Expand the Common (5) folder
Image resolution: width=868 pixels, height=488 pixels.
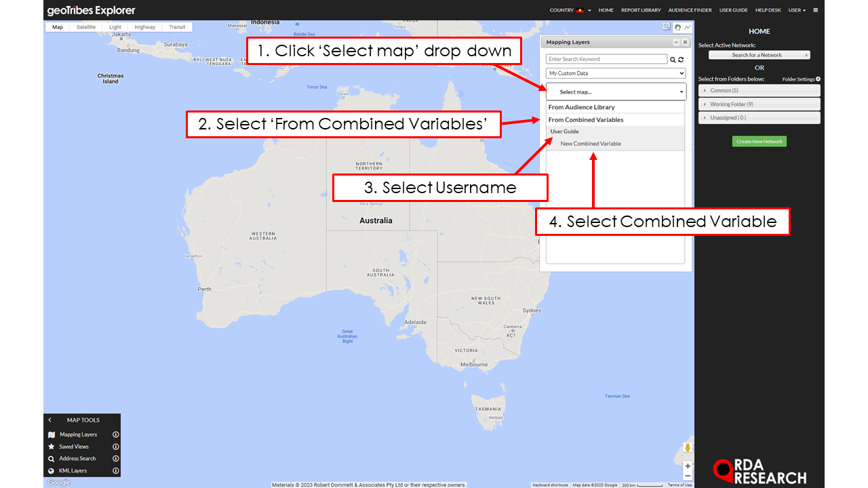tap(759, 90)
